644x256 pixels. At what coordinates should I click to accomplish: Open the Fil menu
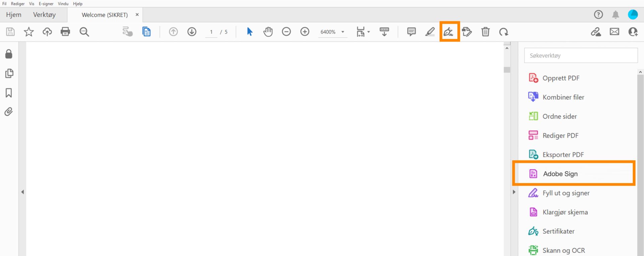(x=4, y=4)
